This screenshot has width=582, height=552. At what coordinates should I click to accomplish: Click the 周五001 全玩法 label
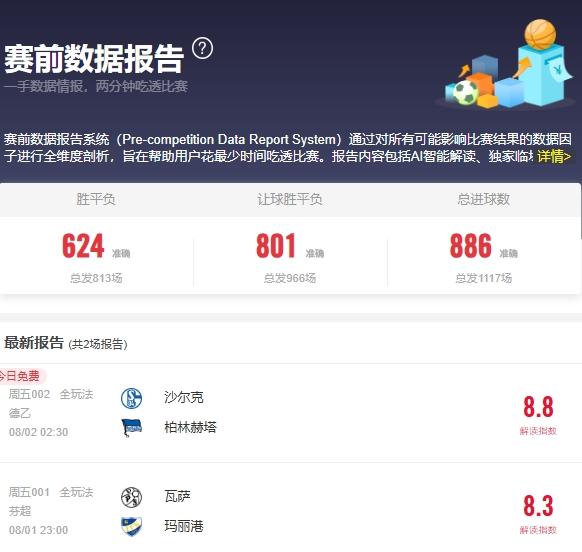click(x=51, y=492)
